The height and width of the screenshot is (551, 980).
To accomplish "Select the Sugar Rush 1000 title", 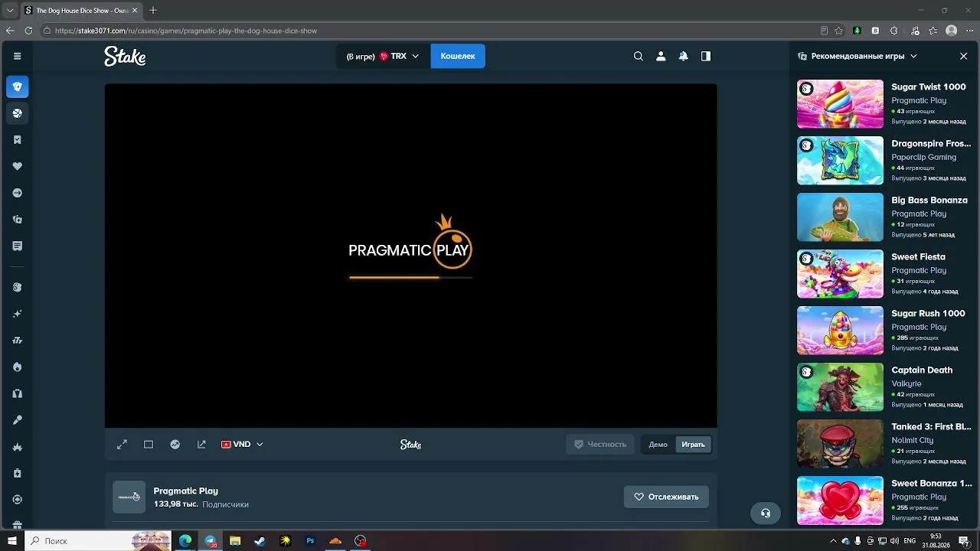I will click(928, 314).
